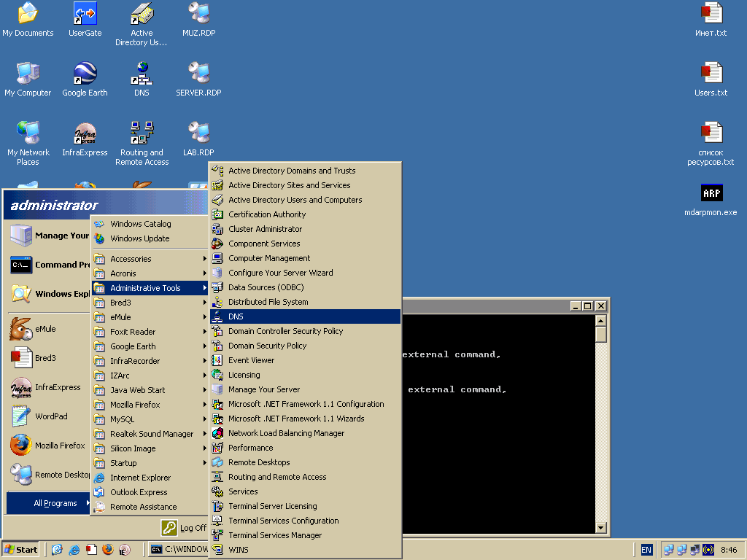Viewport: 747px width, 560px height.
Task: Expand the MySQL program group
Action: (150, 419)
